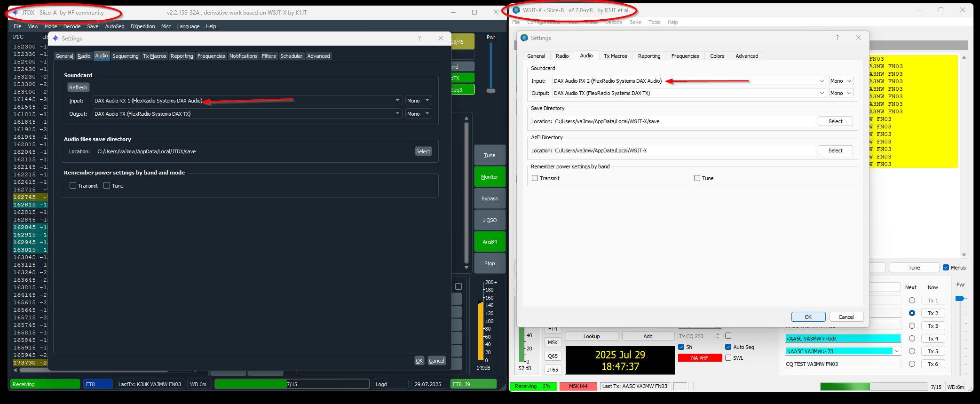This screenshot has height=404, width=980.
Task: Click Select for WSJT-X AzEl Directory
Action: pyautogui.click(x=836, y=151)
